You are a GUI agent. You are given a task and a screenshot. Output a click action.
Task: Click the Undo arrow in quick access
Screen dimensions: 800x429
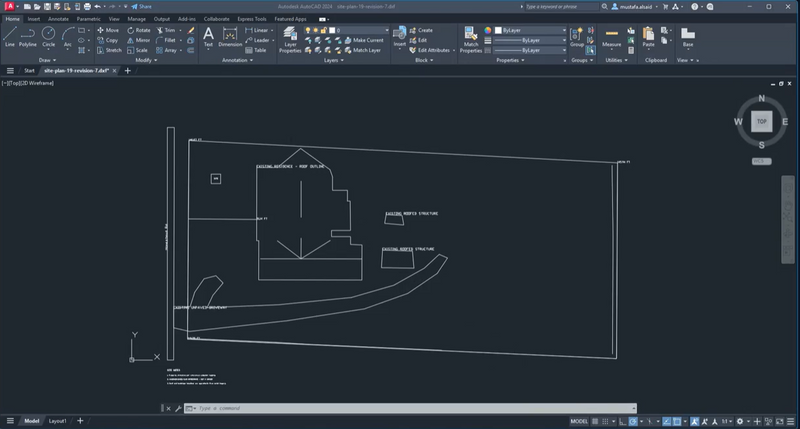point(97,7)
